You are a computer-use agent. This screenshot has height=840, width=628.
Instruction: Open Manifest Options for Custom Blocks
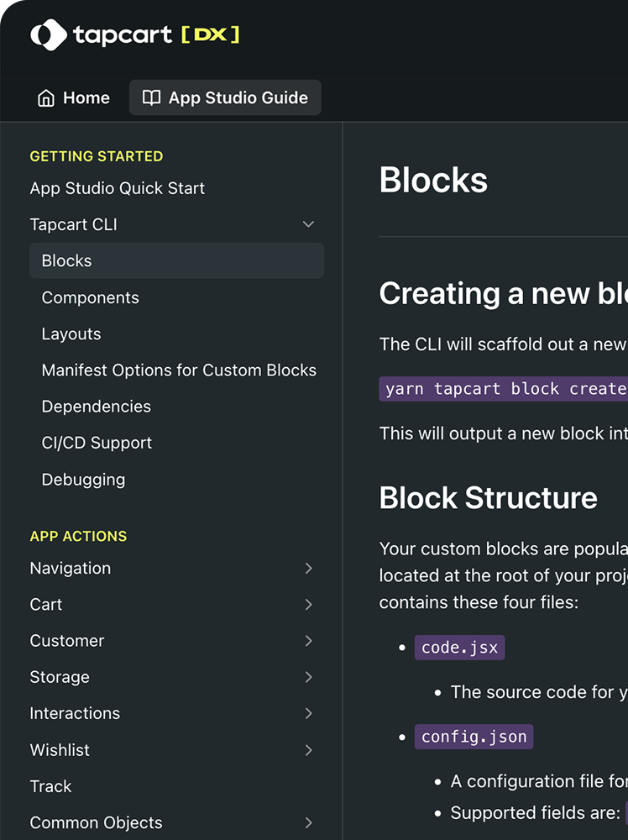(x=179, y=370)
